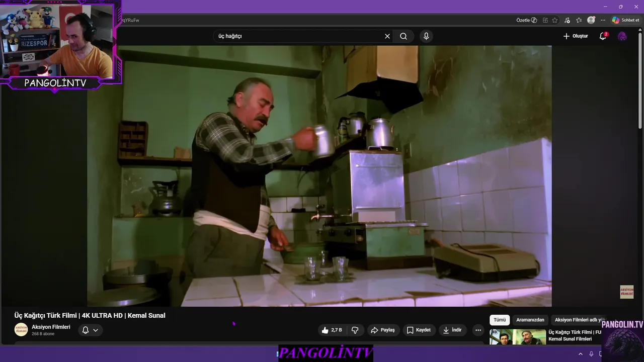
Task: Show hidden system tray icons chevron
Action: 580,354
